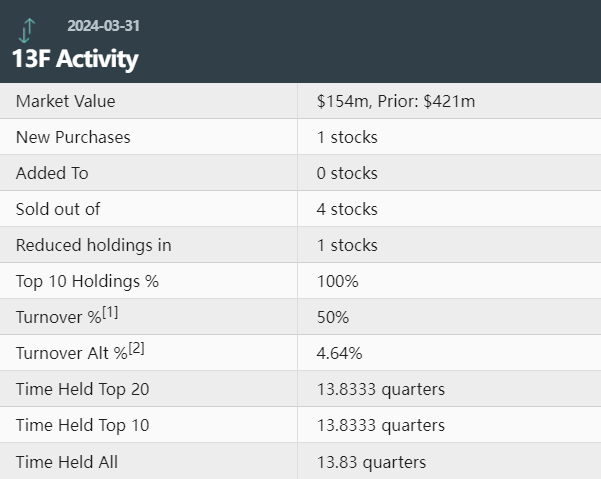Viewport: 601px width, 479px height.
Task: Select the Time Held Top 10 label
Action: point(82,425)
